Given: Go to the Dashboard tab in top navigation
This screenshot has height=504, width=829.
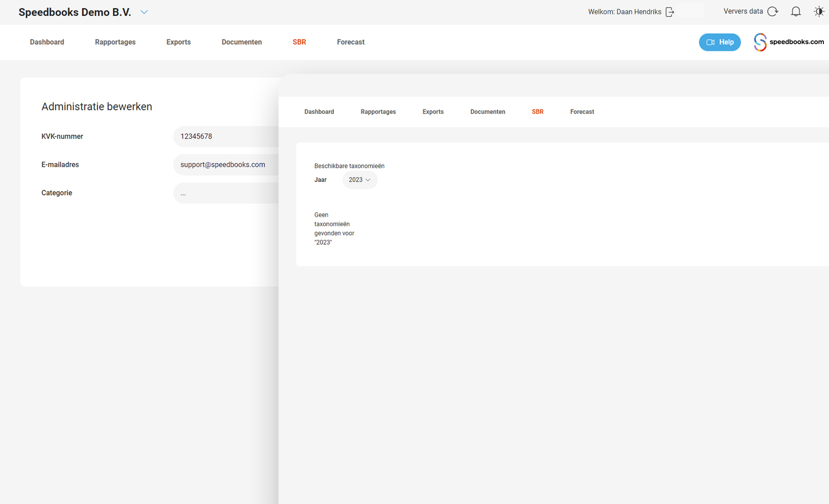Looking at the screenshot, I should click(x=47, y=42).
